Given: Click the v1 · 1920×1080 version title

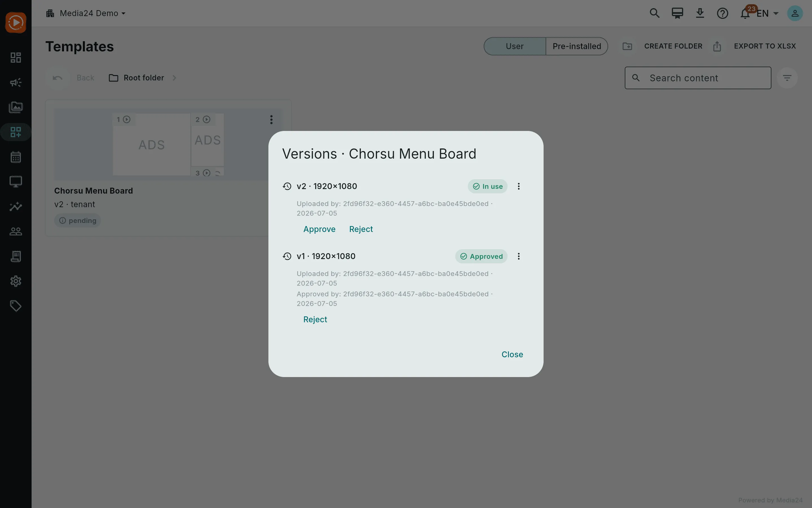Looking at the screenshot, I should tap(326, 256).
